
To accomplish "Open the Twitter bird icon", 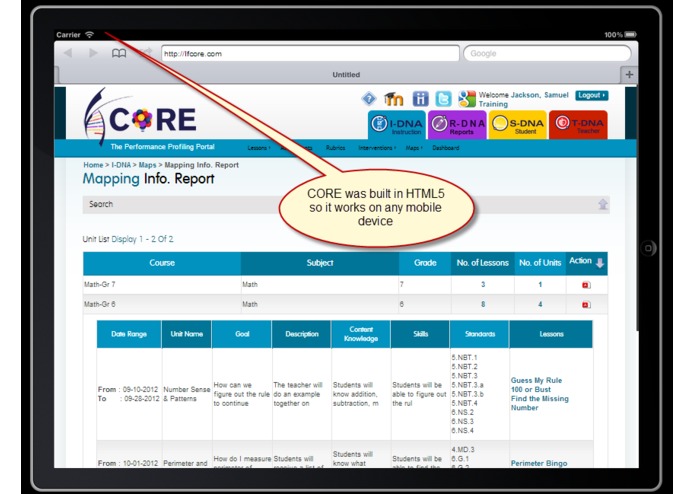I will 443,98.
